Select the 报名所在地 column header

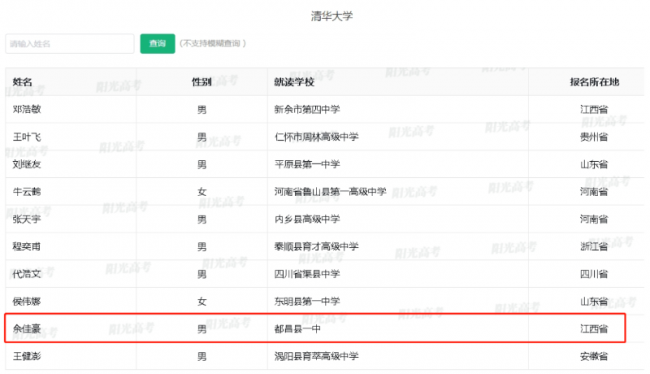click(594, 82)
